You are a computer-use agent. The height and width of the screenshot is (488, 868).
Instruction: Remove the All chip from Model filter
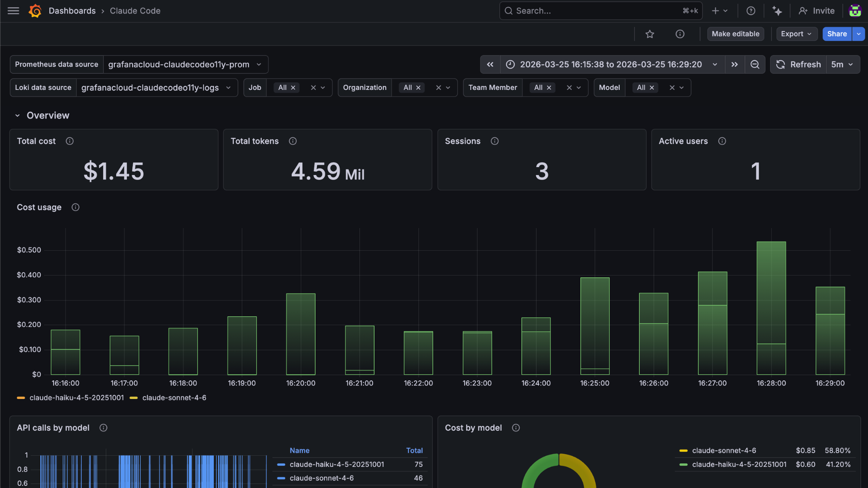pyautogui.click(x=651, y=88)
